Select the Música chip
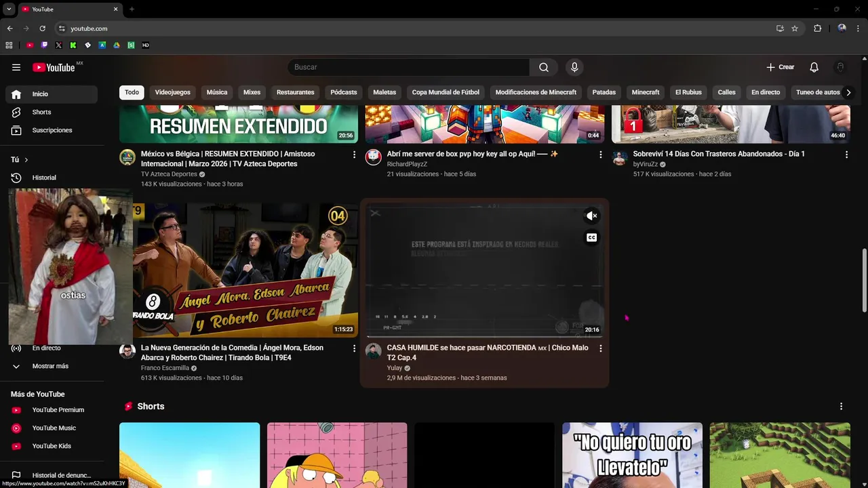The image size is (868, 488). tap(217, 92)
